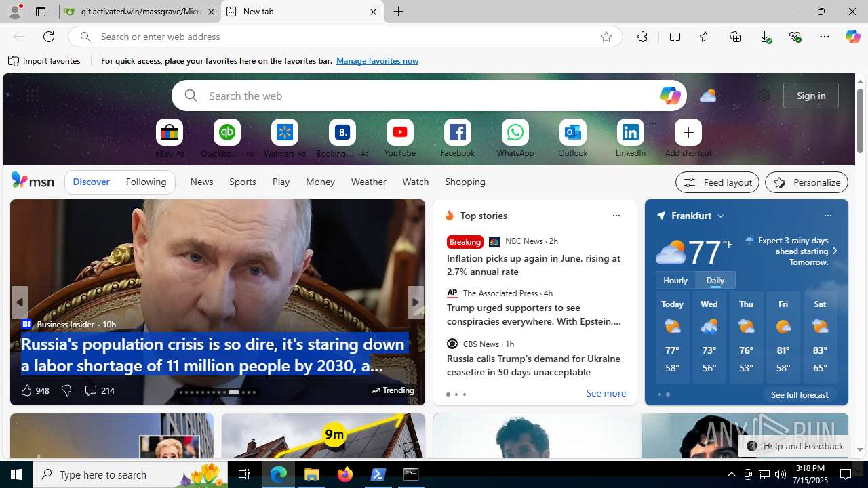Switch to git.activated.win browser tab
This screenshot has height=488, width=868.
point(140,12)
